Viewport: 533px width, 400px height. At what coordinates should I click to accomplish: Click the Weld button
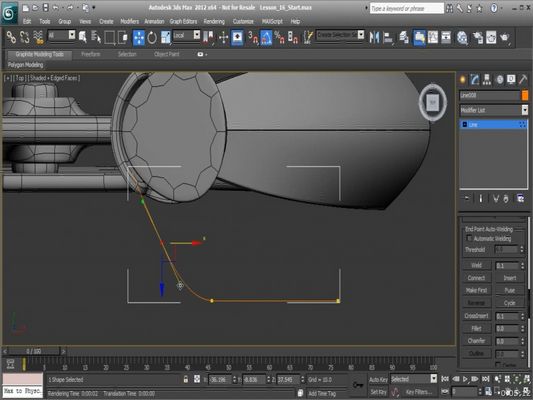pos(477,265)
